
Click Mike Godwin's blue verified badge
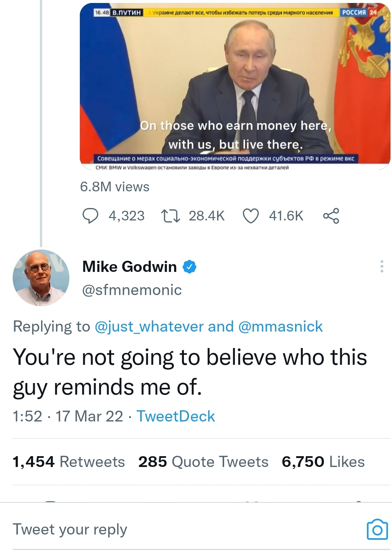[x=189, y=267]
